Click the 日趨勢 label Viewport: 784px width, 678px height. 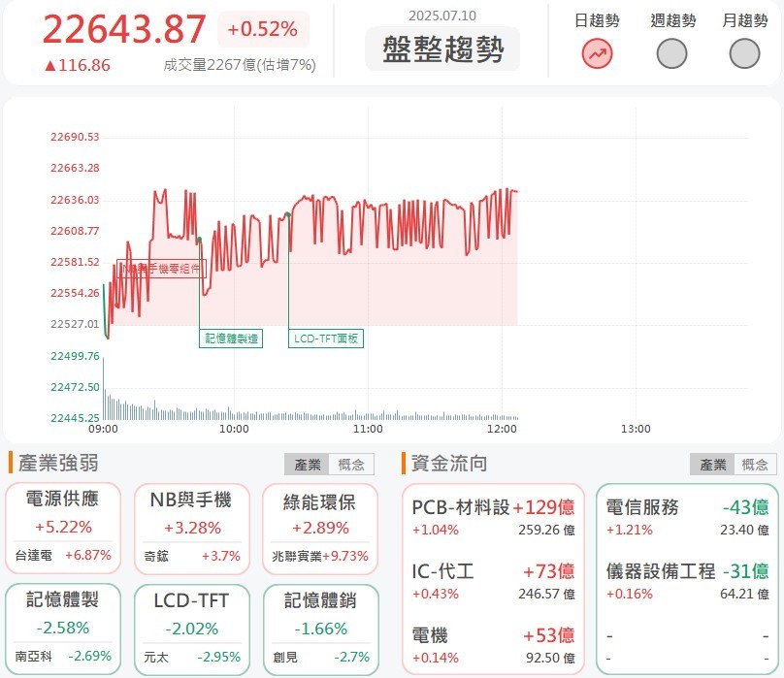click(x=597, y=20)
